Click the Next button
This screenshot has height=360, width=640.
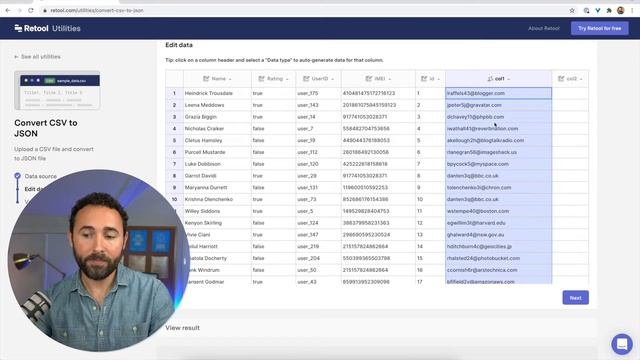pyautogui.click(x=575, y=298)
